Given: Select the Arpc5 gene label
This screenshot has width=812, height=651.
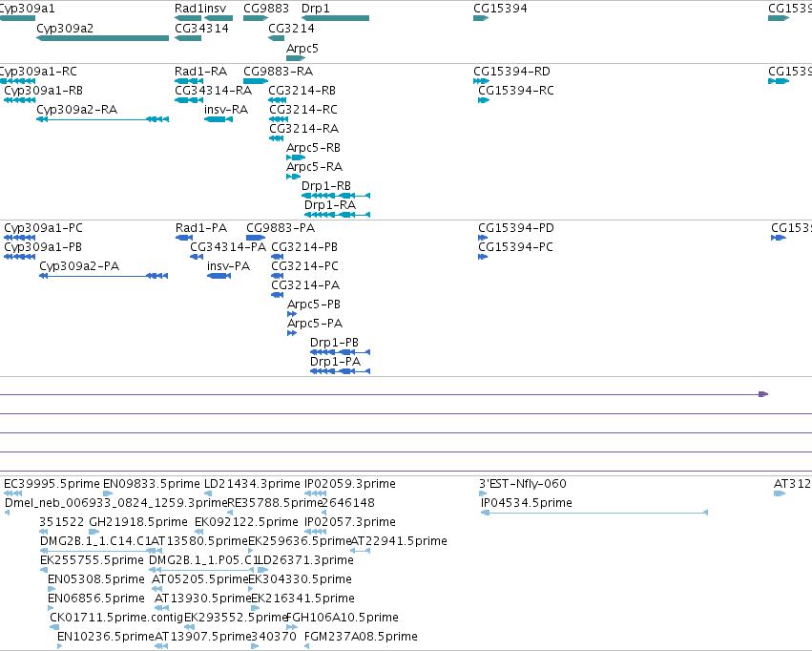Looking at the screenshot, I should click(x=302, y=48).
